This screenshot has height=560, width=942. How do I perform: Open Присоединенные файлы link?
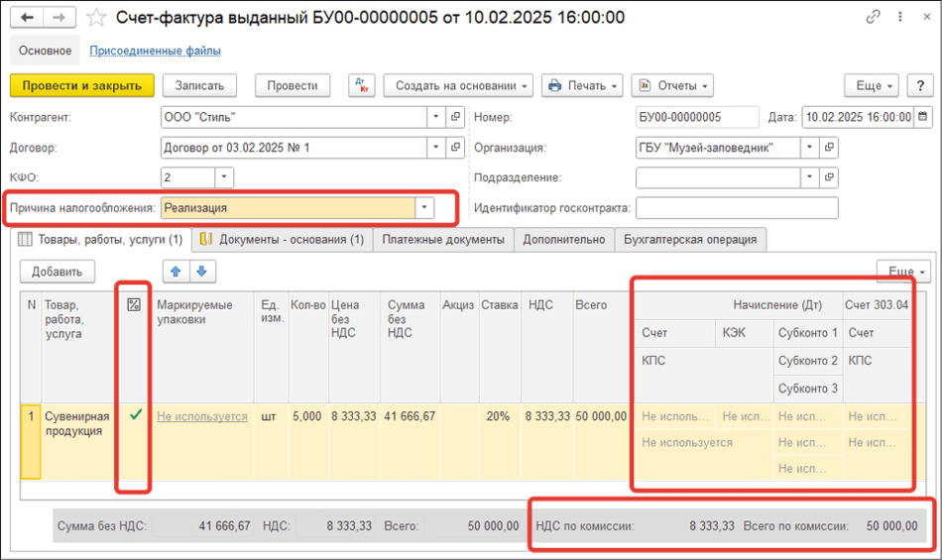(x=155, y=51)
